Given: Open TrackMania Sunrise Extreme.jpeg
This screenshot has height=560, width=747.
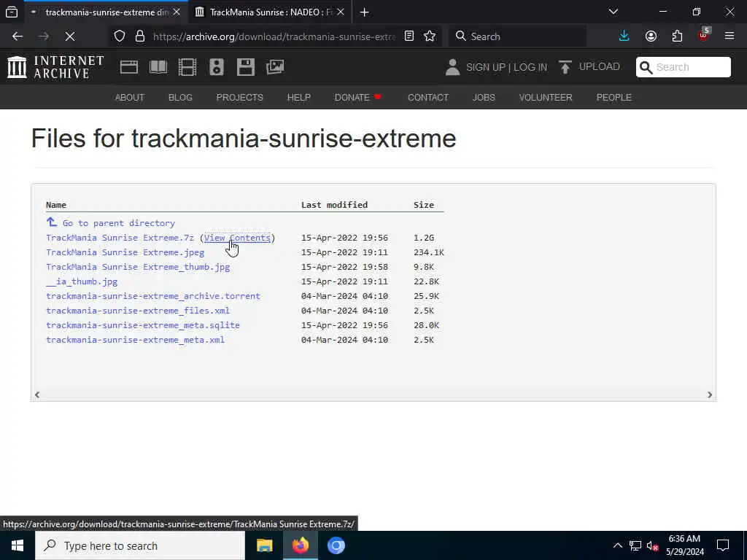Looking at the screenshot, I should pyautogui.click(x=125, y=252).
